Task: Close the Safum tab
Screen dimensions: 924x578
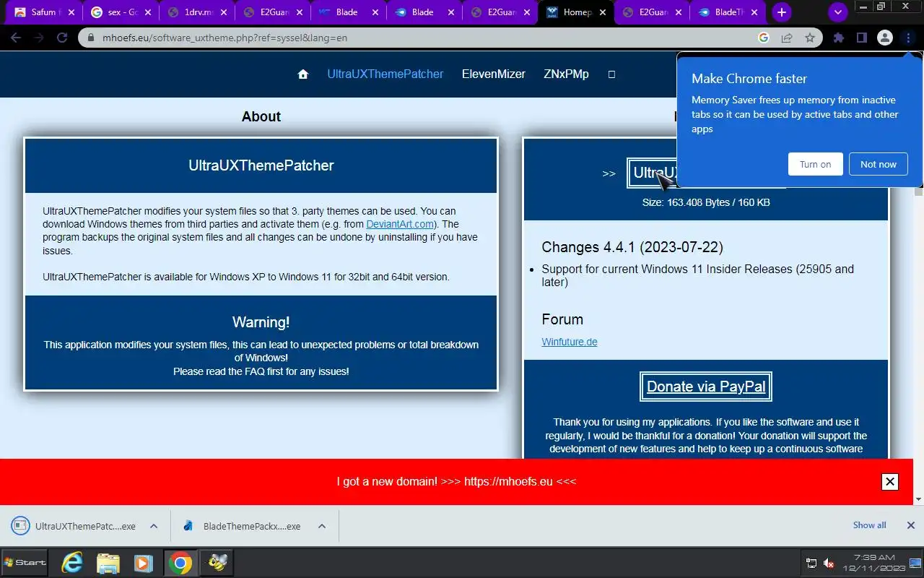Action: click(71, 12)
